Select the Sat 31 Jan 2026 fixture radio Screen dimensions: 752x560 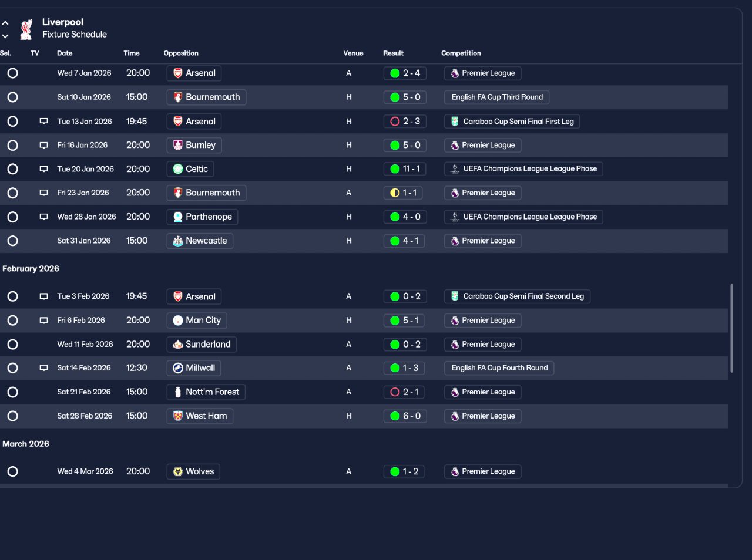[12, 241]
